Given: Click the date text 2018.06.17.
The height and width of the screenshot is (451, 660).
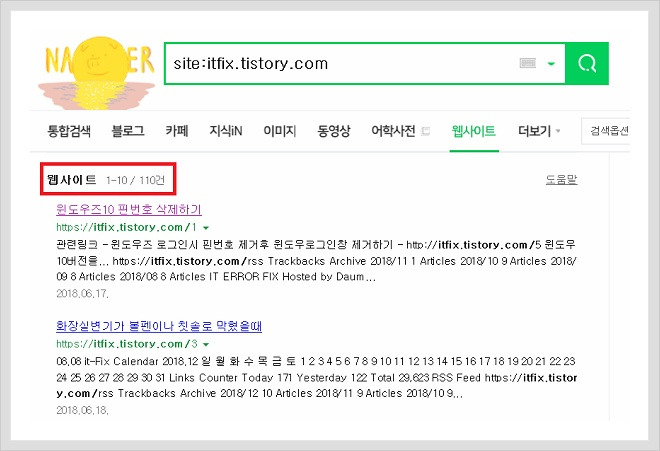Looking at the screenshot, I should [82, 294].
